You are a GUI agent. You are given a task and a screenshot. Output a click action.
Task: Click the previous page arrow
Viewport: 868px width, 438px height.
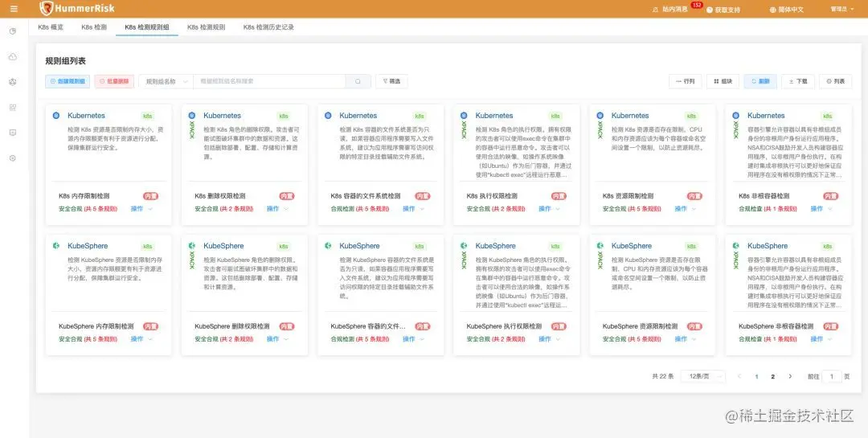(x=739, y=376)
